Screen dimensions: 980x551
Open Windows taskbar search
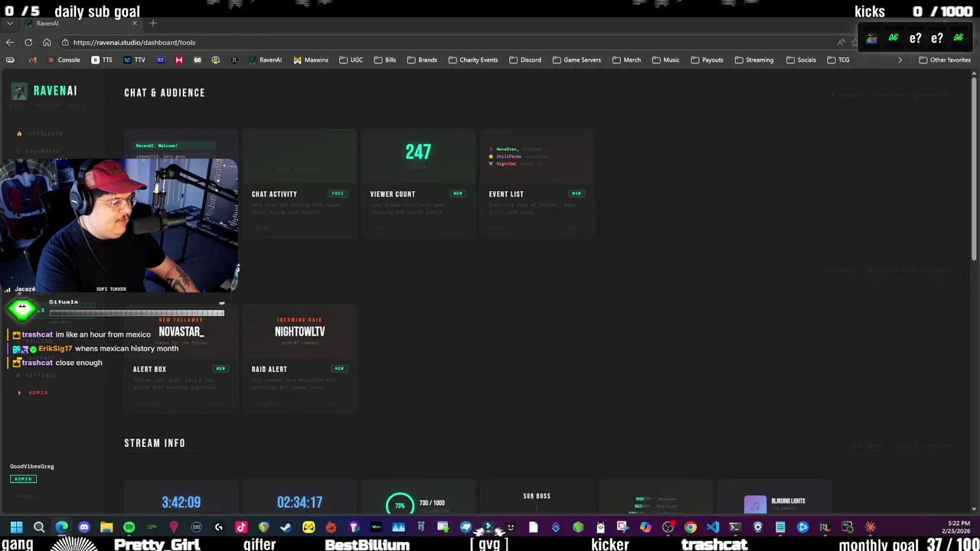[x=39, y=527]
